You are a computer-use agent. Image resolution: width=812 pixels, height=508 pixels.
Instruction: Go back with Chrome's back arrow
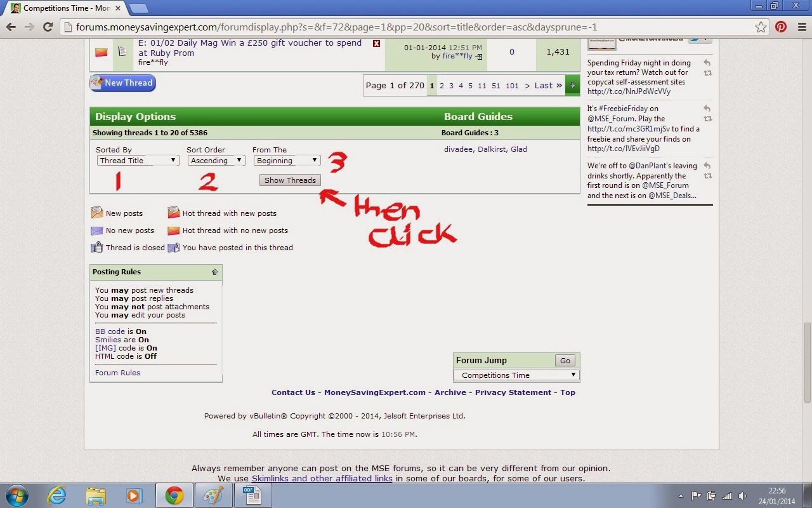[x=11, y=27]
